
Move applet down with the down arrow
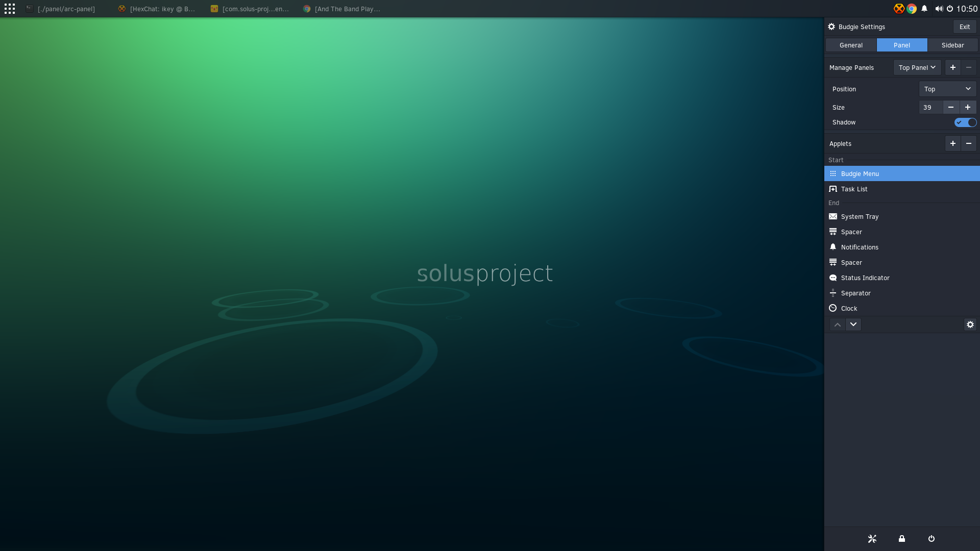tap(853, 324)
